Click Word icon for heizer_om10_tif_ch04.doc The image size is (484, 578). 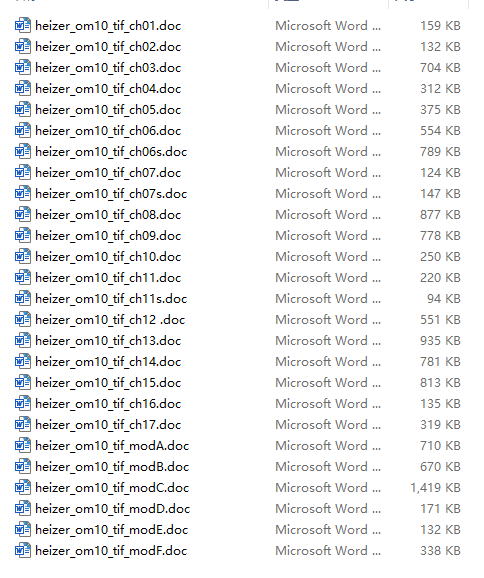point(22,88)
